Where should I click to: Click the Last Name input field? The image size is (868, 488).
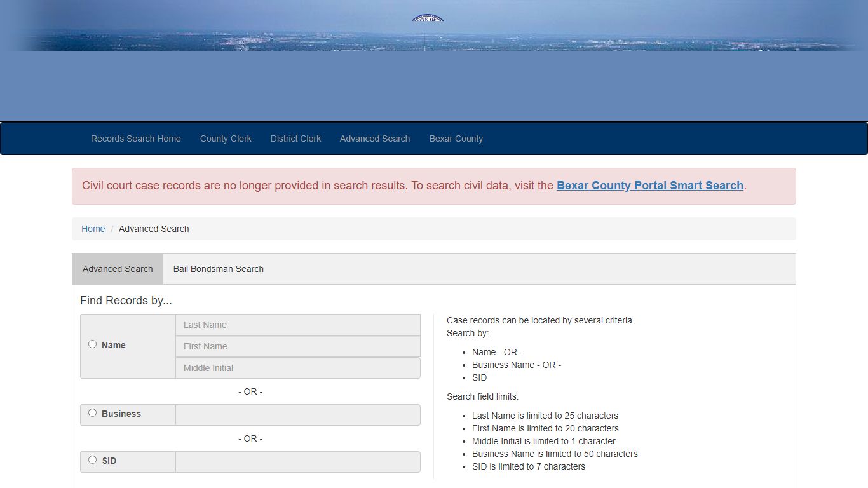[x=298, y=325]
